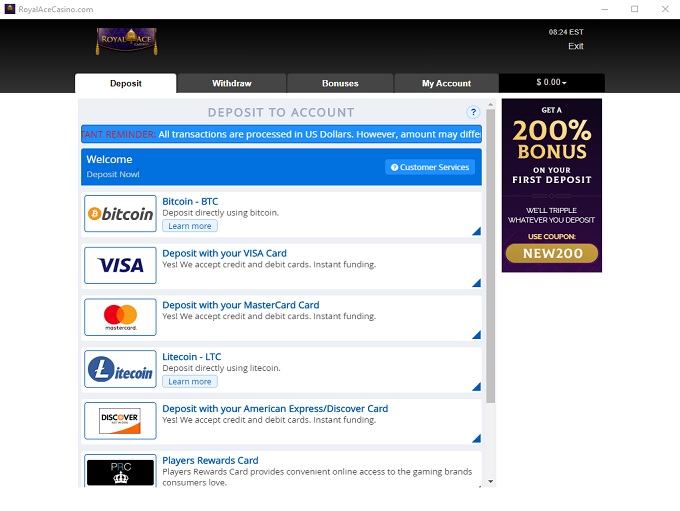Click the Exit link
Image resolution: width=680 pixels, height=511 pixels.
(575, 47)
